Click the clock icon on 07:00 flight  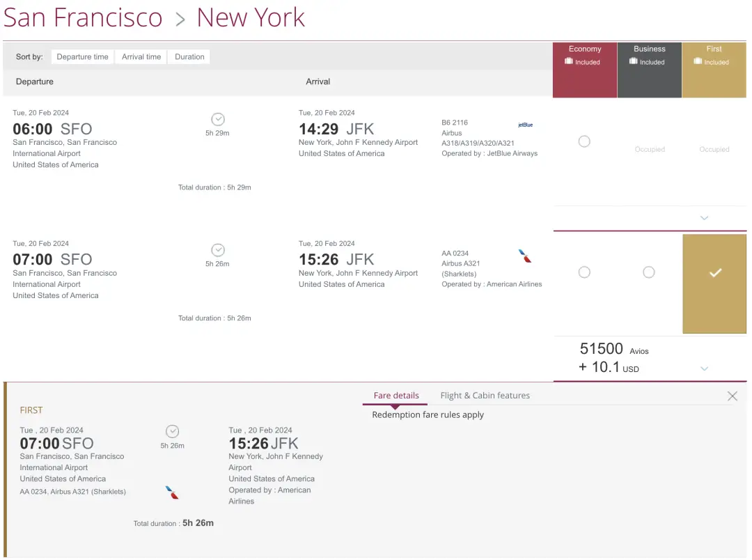tap(217, 250)
